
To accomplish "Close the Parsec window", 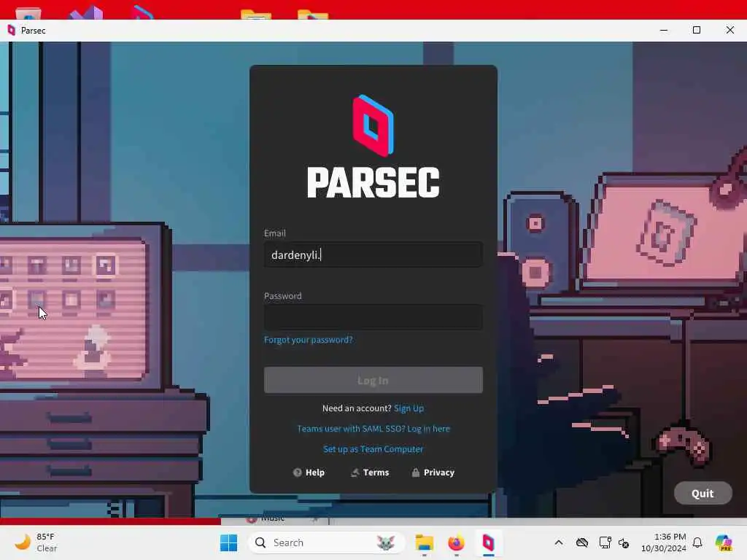I will pos(729,31).
